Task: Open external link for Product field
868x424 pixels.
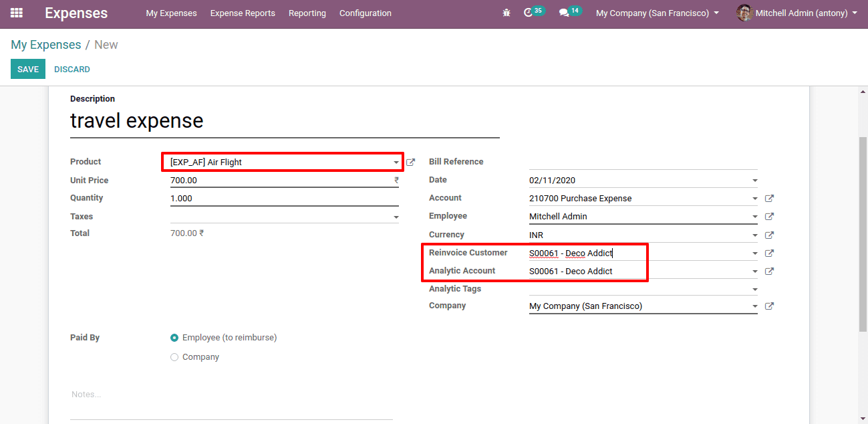Action: coord(411,163)
